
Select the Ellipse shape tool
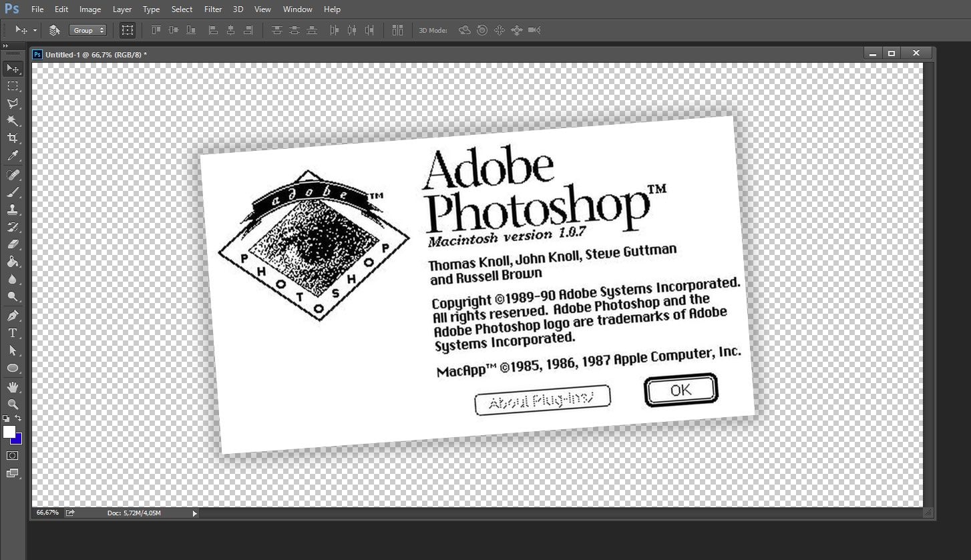13,368
